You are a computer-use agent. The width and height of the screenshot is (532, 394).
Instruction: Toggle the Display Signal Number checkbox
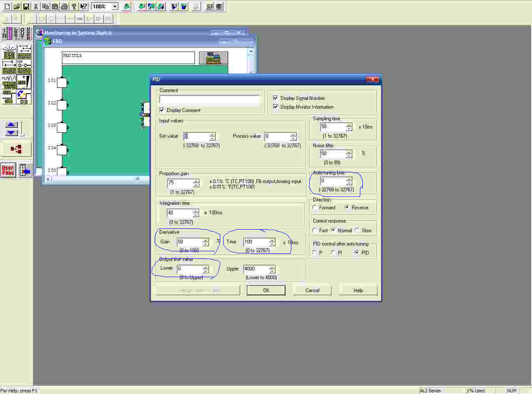point(276,98)
